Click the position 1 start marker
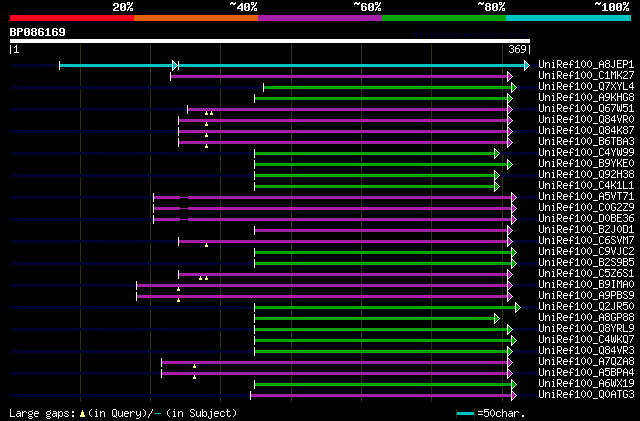This screenshot has height=421, width=640. click(x=14, y=49)
